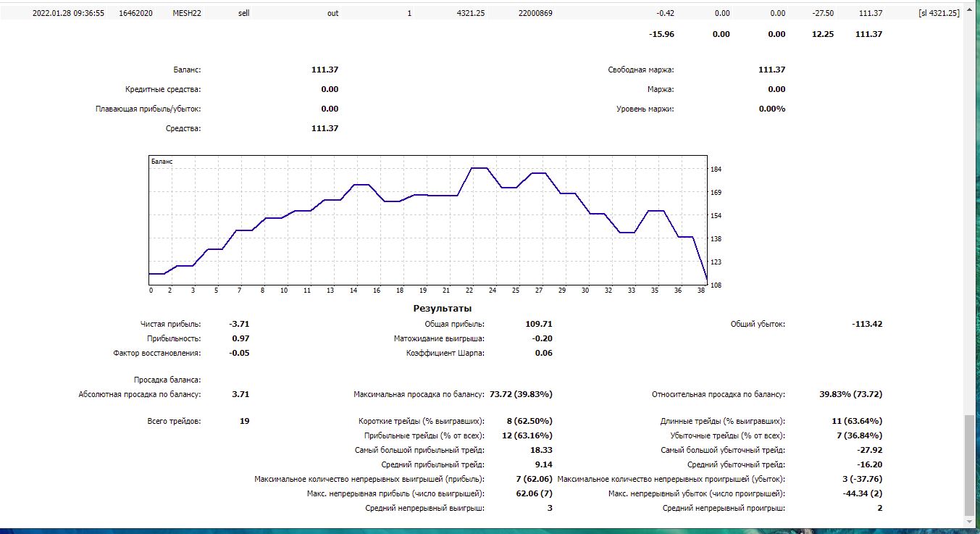Click the 'Максимальная просадка по балансу:' label

[x=419, y=394]
